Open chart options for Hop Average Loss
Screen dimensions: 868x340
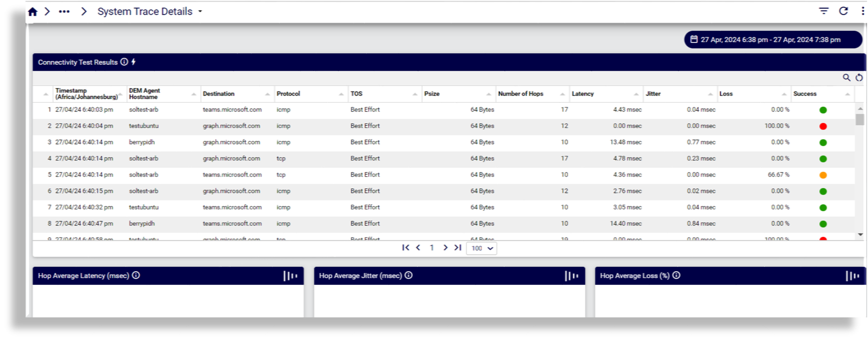click(x=853, y=276)
